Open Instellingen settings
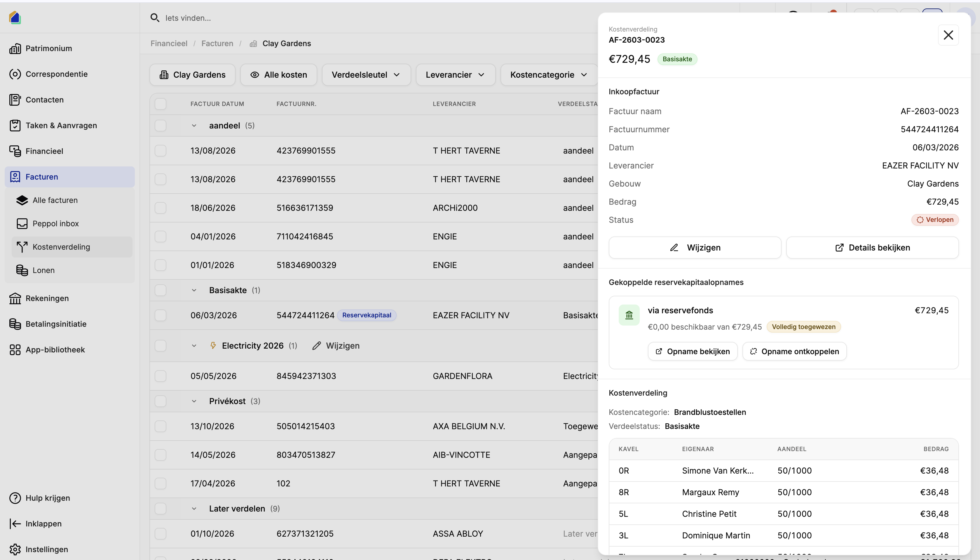Screen dimensions: 980x560 coord(69,549)
